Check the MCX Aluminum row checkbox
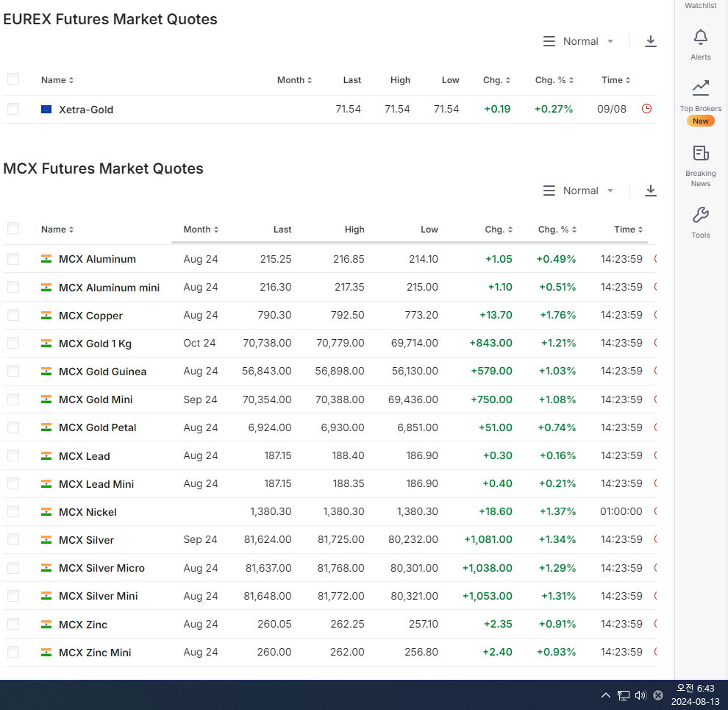The width and height of the screenshot is (728, 710). click(x=13, y=259)
